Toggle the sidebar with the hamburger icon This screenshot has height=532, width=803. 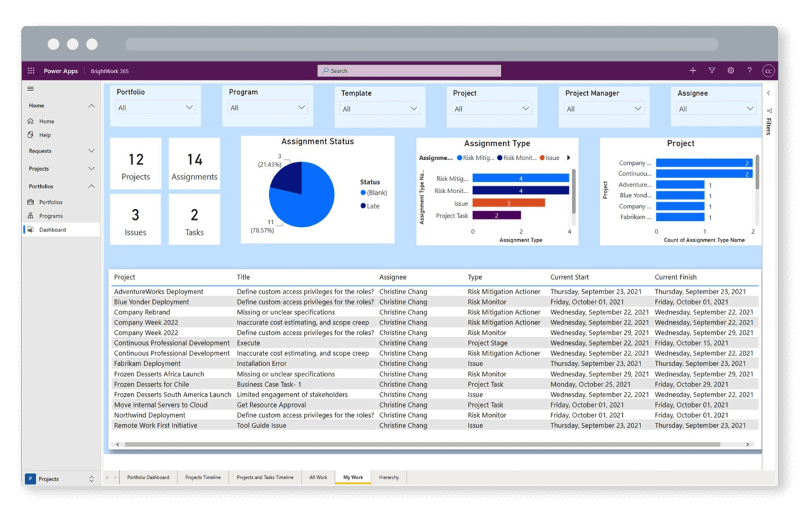click(x=30, y=88)
